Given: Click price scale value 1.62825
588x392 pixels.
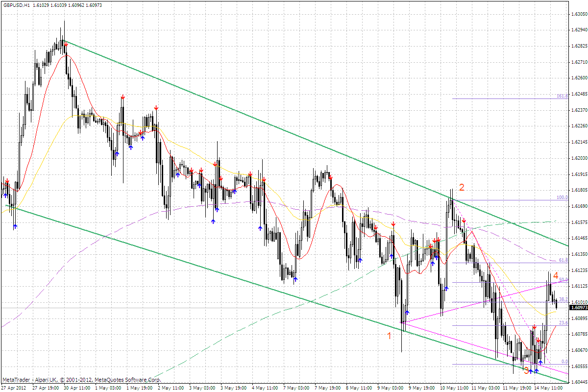Looking at the screenshot, I should (580, 46).
